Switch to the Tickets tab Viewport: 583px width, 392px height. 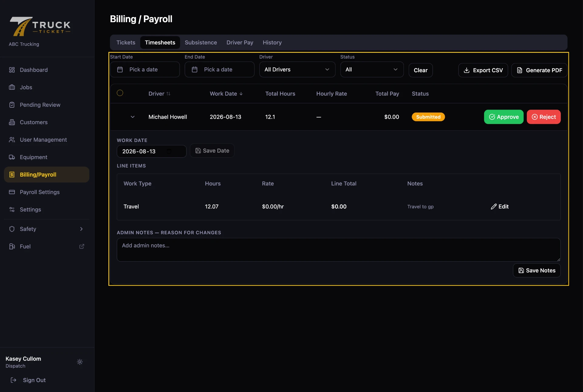click(126, 42)
